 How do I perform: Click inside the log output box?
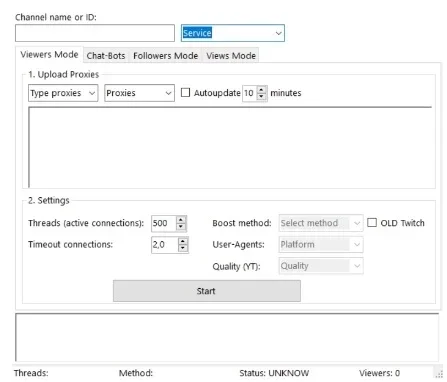coord(227,337)
